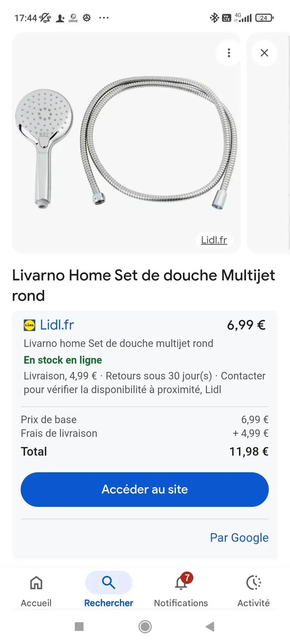
Task: Click the Accéder au site button
Action: pos(145,489)
